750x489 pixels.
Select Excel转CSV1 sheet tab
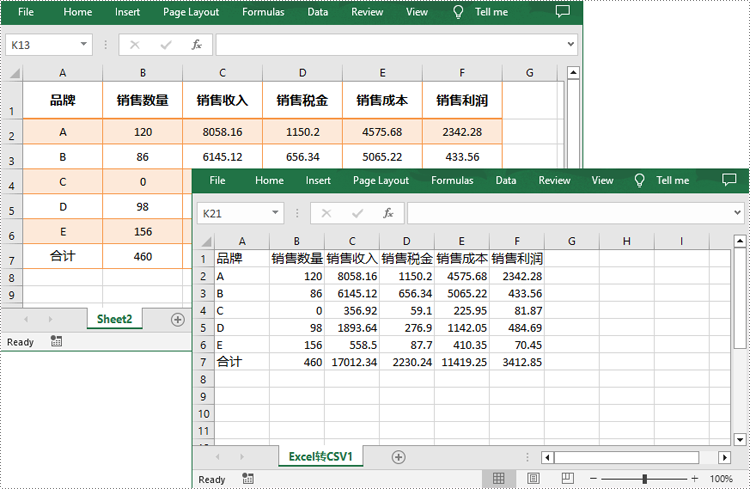(320, 456)
